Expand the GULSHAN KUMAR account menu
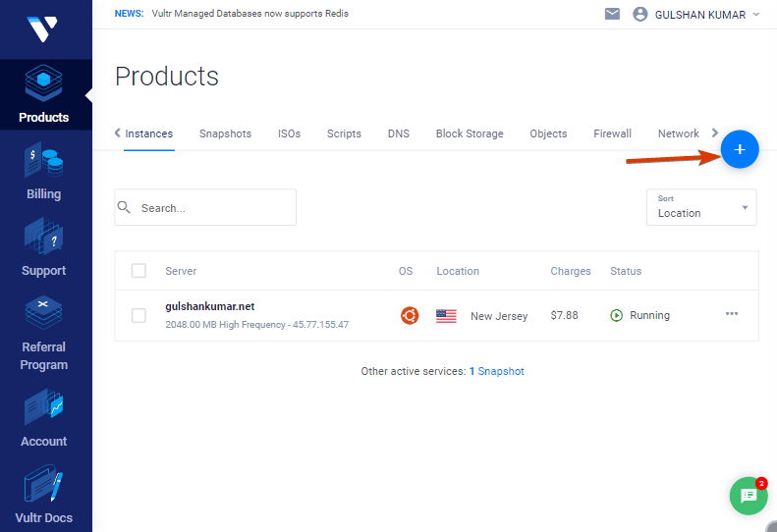Image resolution: width=777 pixels, height=532 pixels. 756,15
